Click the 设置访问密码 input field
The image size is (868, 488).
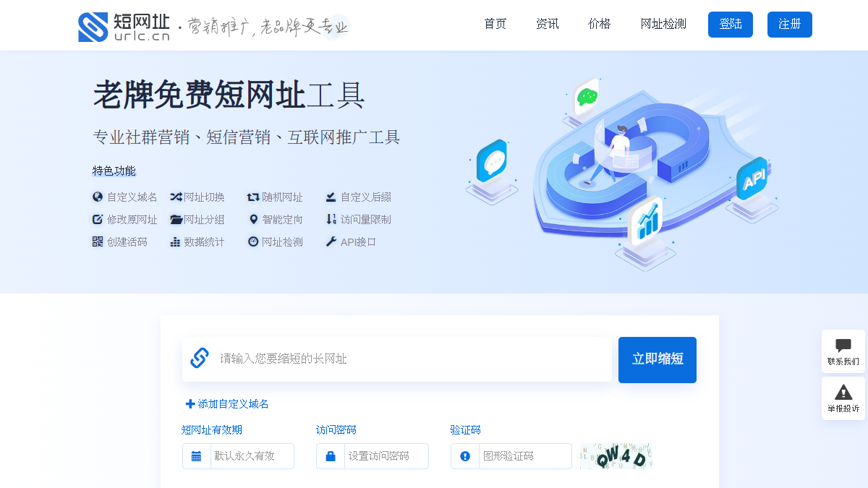coord(386,456)
